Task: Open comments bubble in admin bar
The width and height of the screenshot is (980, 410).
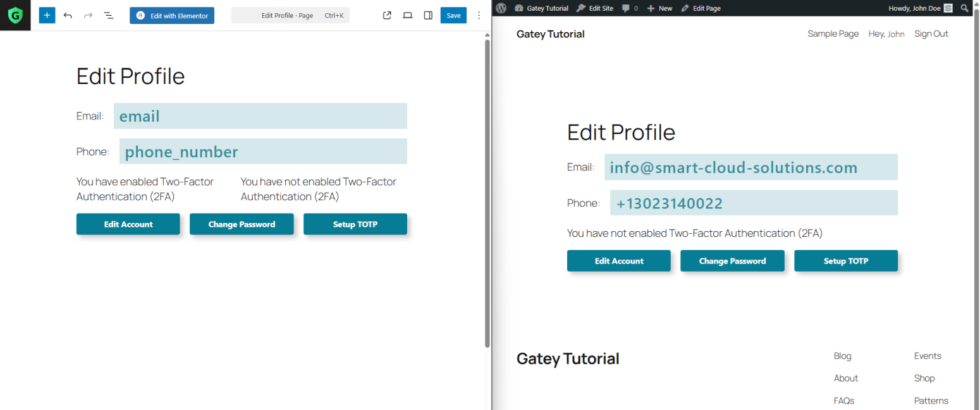Action: (629, 8)
